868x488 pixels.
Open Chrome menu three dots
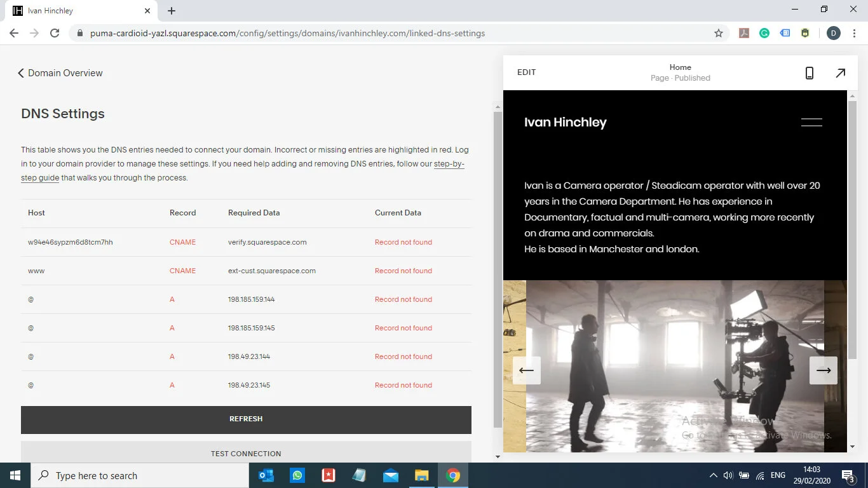[853, 33]
